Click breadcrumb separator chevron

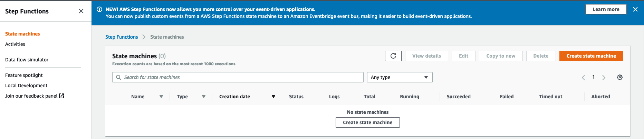click(144, 37)
